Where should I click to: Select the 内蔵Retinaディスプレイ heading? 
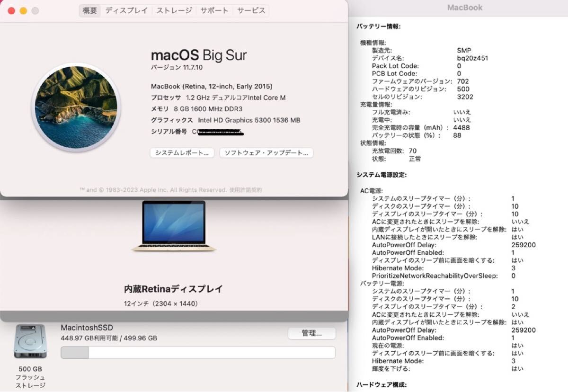point(173,289)
